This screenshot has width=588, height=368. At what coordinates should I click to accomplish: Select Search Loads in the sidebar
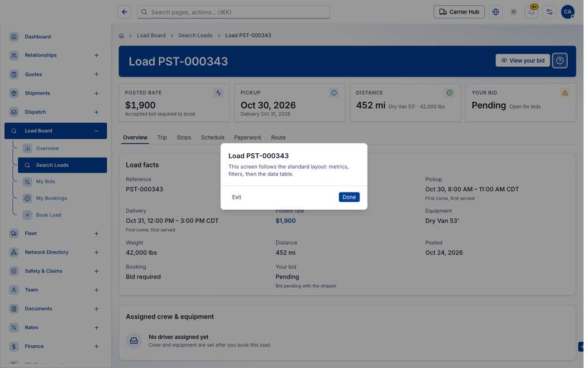click(62, 165)
